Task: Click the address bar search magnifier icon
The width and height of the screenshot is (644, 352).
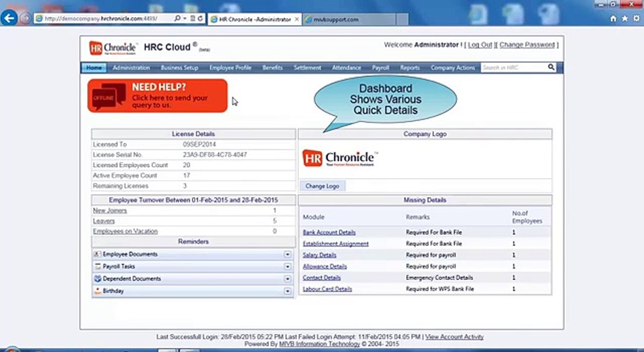Action: click(177, 19)
